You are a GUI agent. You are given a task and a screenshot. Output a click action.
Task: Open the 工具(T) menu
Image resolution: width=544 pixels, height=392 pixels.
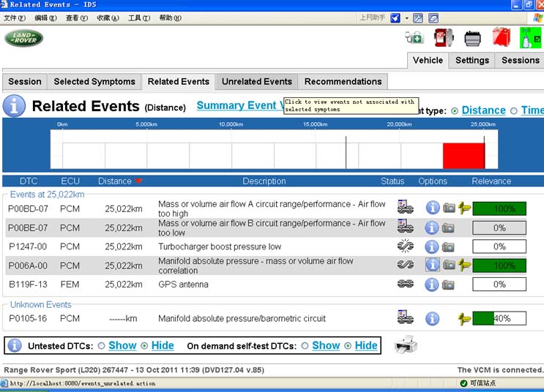[x=139, y=18]
